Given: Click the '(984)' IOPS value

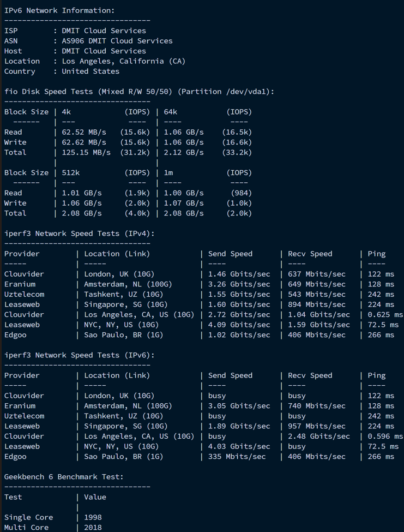Looking at the screenshot, I should coord(242,193).
